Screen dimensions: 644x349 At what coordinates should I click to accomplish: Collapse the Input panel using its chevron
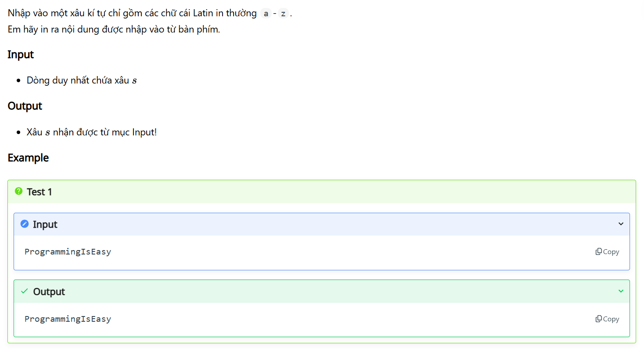click(621, 224)
